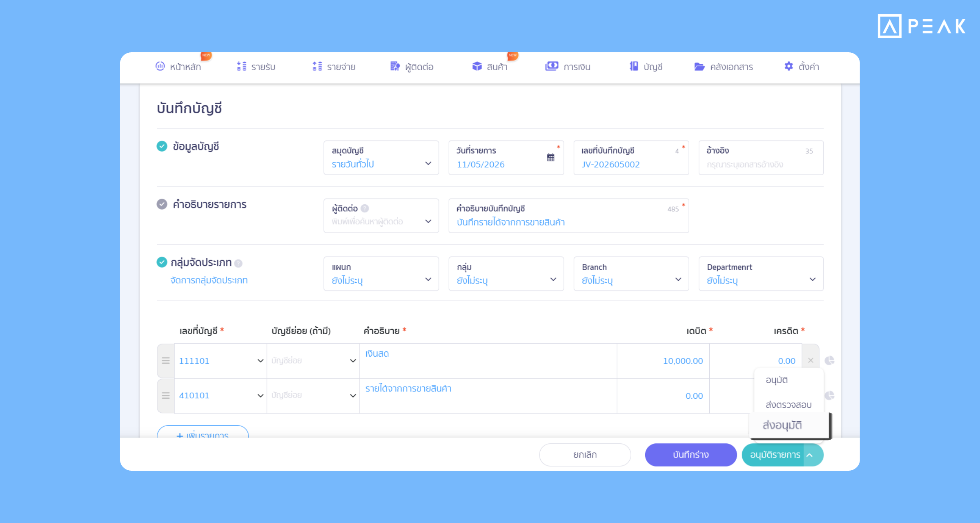Click the เพิ่มรายการ add row button
The height and width of the screenshot is (523, 980).
pyautogui.click(x=203, y=432)
